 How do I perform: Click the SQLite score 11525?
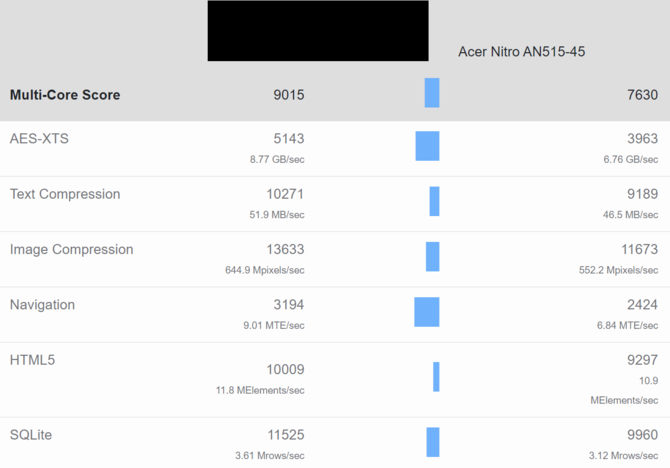click(x=286, y=435)
